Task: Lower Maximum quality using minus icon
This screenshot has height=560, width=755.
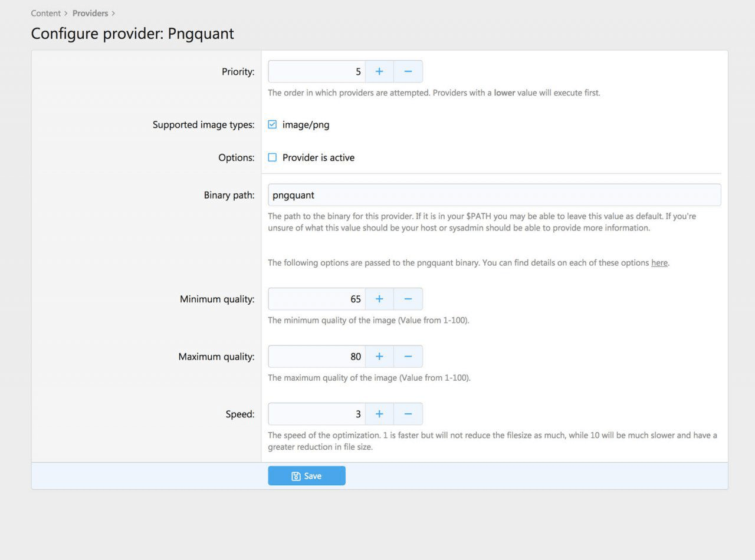Action: (x=408, y=357)
